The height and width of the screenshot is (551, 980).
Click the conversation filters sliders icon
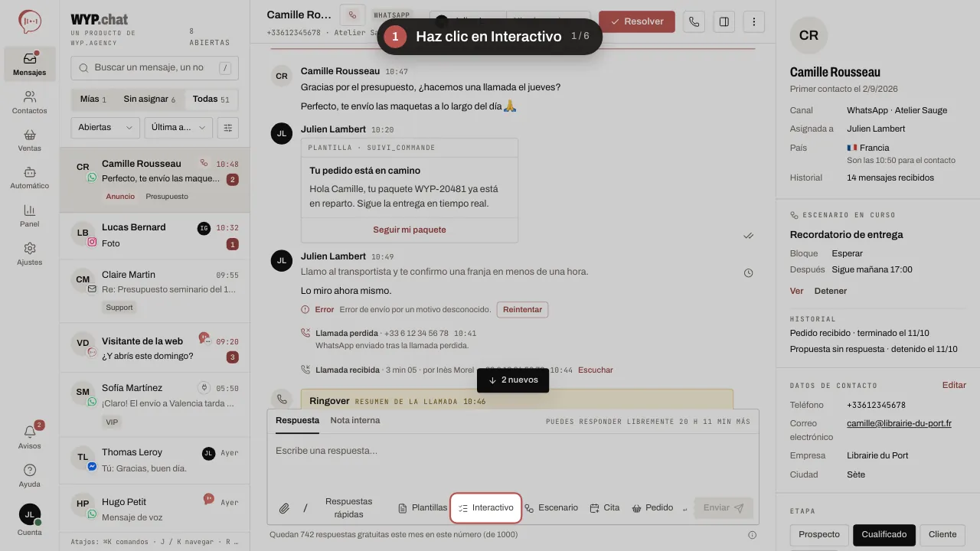coord(227,128)
